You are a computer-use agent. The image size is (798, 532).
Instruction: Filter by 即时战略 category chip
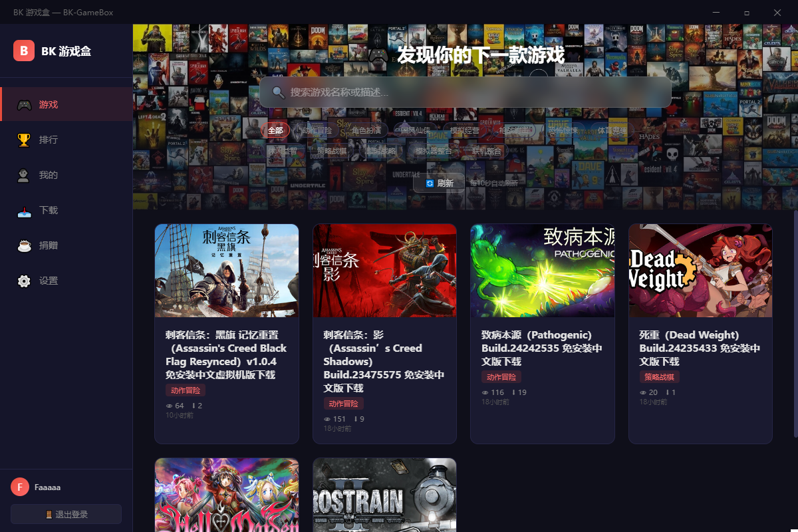380,151
